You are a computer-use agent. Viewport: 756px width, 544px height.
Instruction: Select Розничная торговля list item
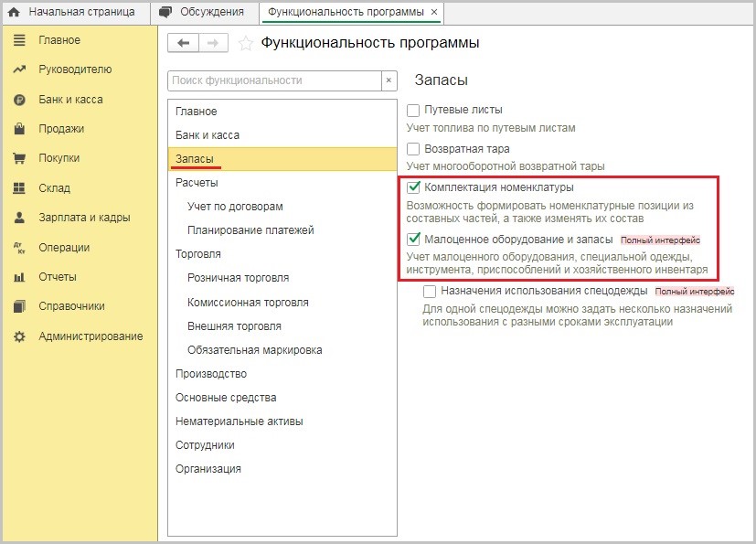[282, 278]
